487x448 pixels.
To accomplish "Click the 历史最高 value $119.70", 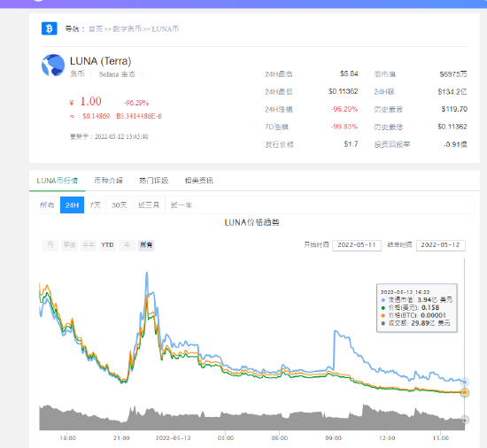I will coord(454,109).
